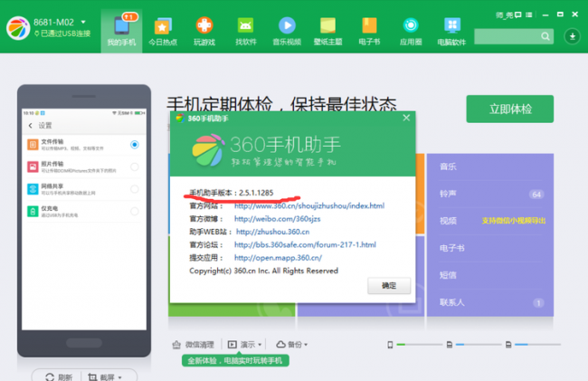Open the bbs.360safe.com forum link
This screenshot has height=381, width=588.
[x=305, y=244]
